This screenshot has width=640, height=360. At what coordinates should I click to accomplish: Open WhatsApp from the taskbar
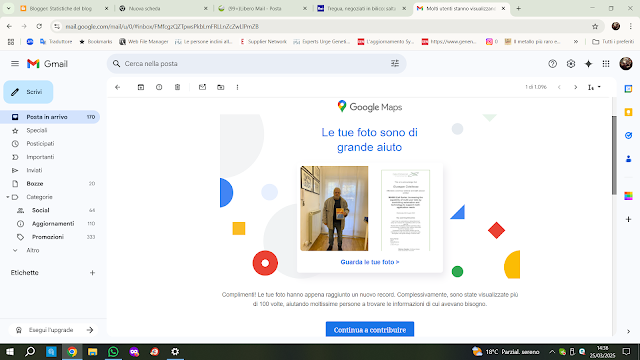pyautogui.click(x=113, y=351)
